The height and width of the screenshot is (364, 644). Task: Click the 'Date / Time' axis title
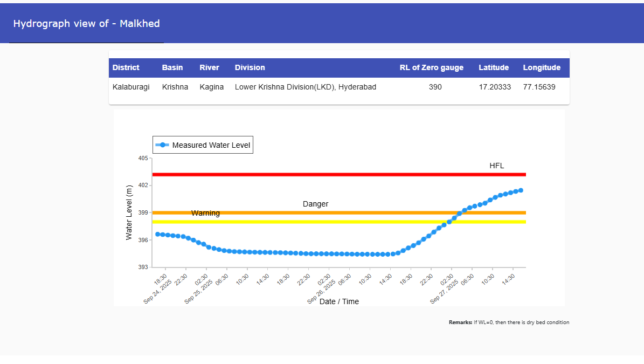340,301
